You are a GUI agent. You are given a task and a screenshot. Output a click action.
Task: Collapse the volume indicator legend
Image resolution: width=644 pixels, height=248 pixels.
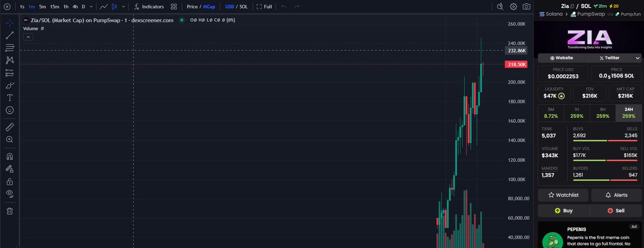tap(28, 36)
